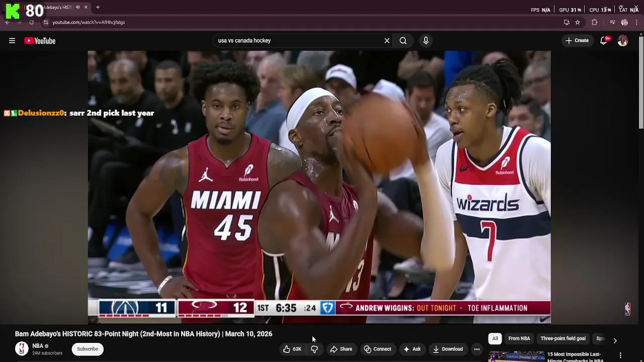The width and height of the screenshot is (644, 362).
Task: Open the Connect option
Action: pos(377,349)
